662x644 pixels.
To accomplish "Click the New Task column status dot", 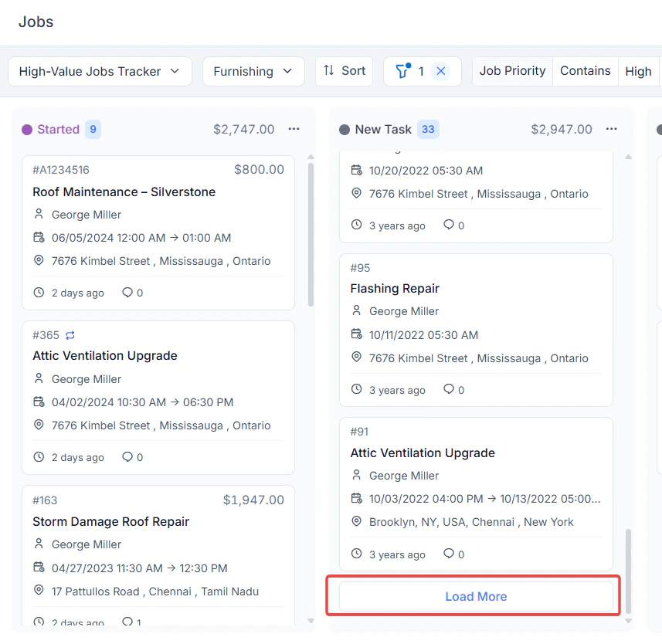I will click(x=345, y=130).
